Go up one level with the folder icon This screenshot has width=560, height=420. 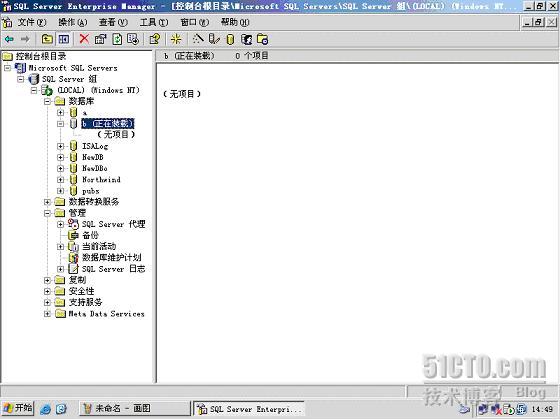point(47,39)
